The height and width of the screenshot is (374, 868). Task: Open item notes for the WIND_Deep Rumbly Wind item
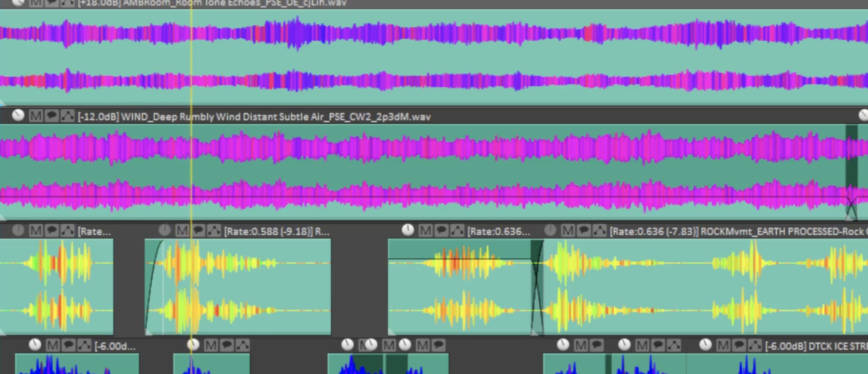pyautogui.click(x=51, y=116)
